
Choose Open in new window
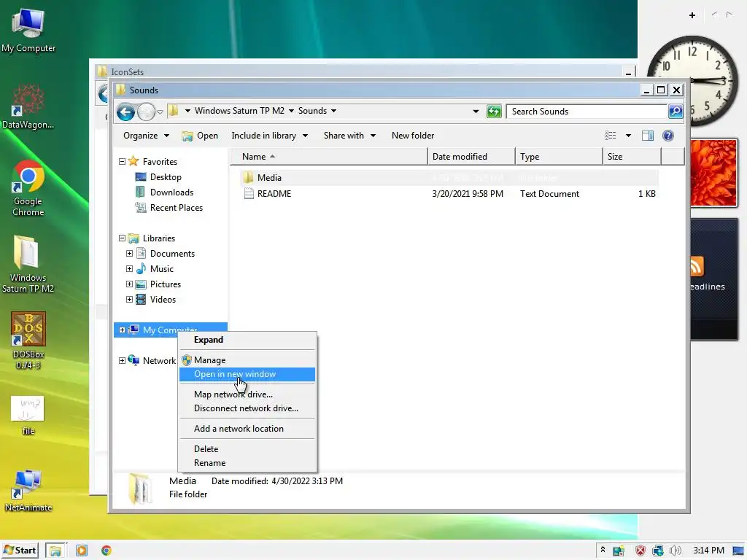click(247, 374)
